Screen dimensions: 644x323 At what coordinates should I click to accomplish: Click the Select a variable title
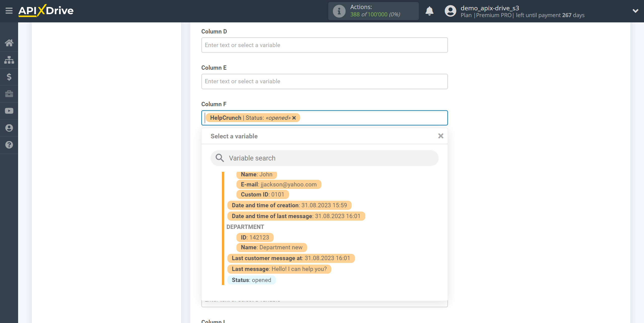pyautogui.click(x=234, y=136)
